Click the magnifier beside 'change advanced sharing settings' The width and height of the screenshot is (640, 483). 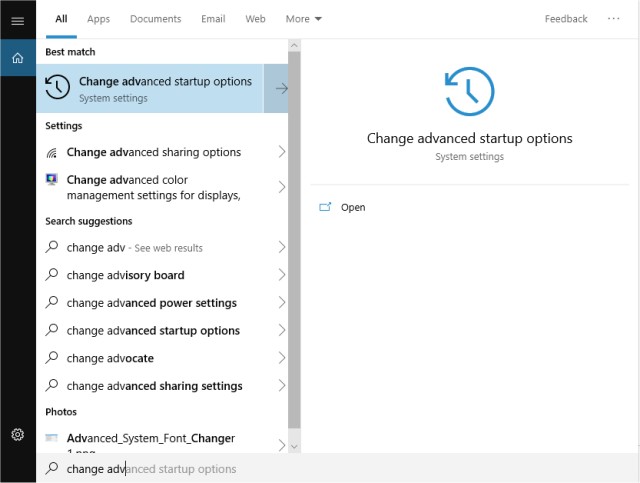click(52, 385)
